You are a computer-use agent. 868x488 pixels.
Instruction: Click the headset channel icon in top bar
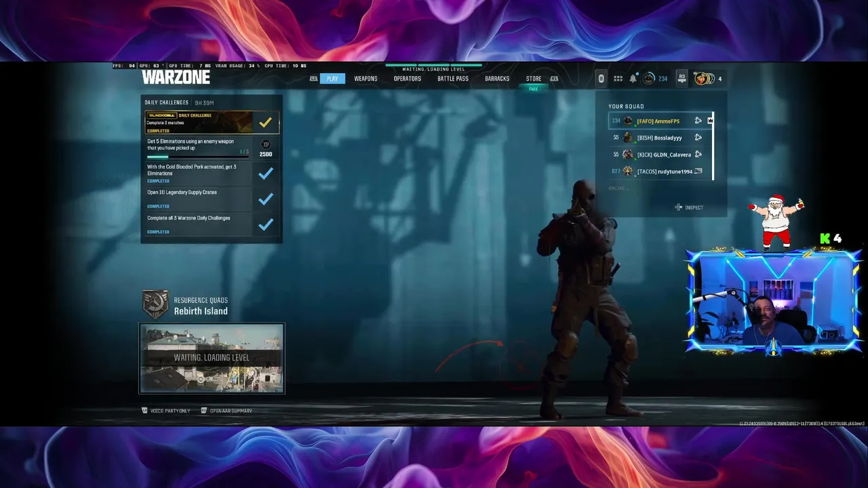tap(601, 79)
